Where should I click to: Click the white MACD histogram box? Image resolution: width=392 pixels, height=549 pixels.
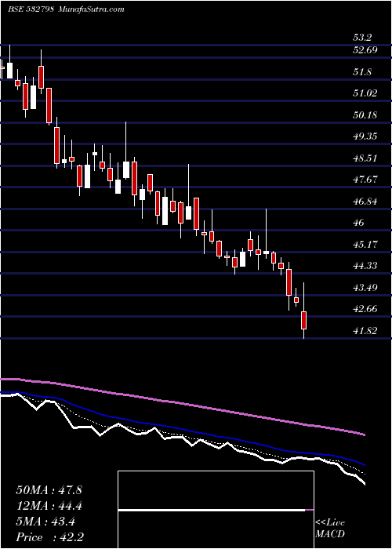coord(216,510)
